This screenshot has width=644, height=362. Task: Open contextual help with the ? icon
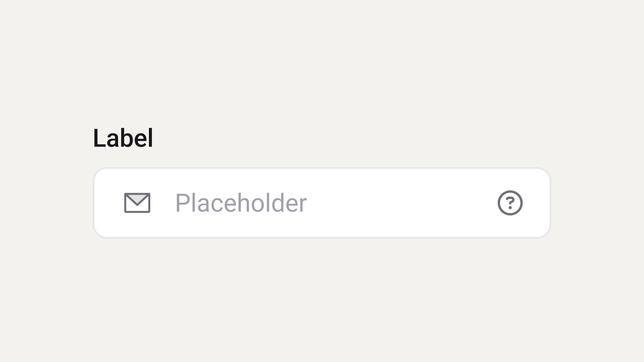pos(510,203)
